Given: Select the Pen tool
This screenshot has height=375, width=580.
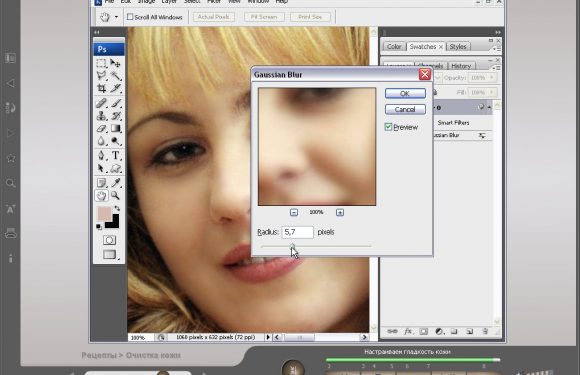Looking at the screenshot, I should (x=101, y=155).
